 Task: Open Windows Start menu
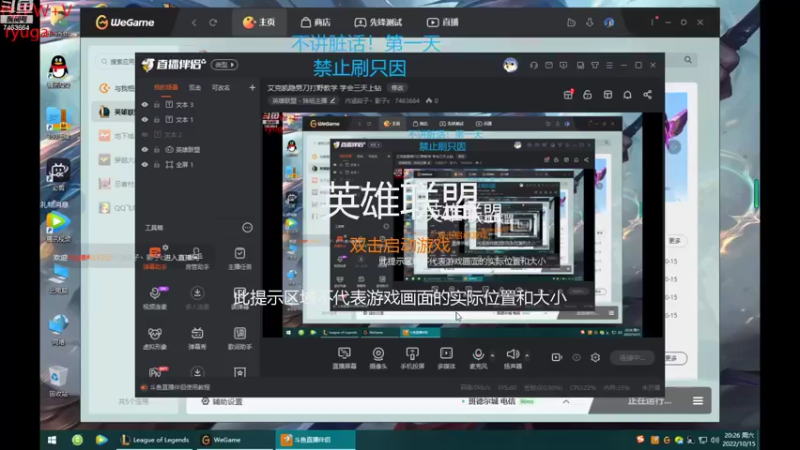(52, 440)
